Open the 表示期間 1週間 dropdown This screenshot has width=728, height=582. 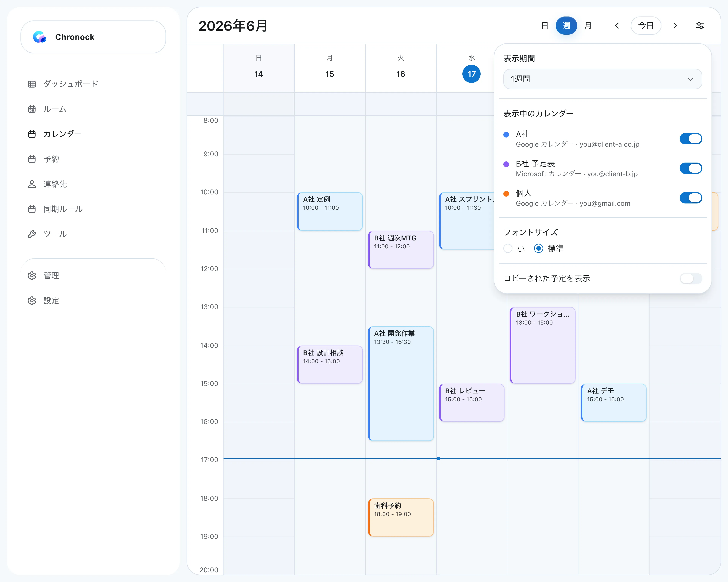603,79
